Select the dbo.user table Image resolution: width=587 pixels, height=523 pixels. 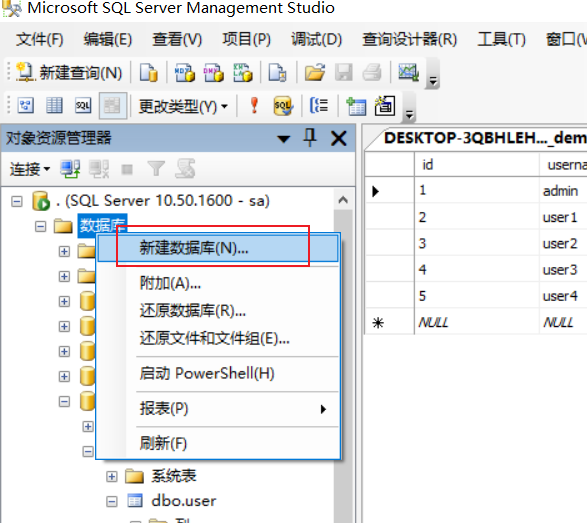[183, 501]
